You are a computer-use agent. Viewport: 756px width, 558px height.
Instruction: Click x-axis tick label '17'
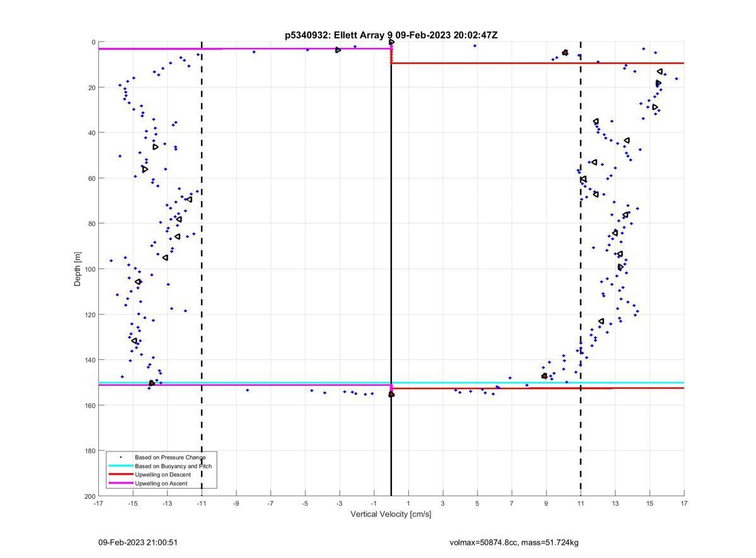click(x=684, y=503)
